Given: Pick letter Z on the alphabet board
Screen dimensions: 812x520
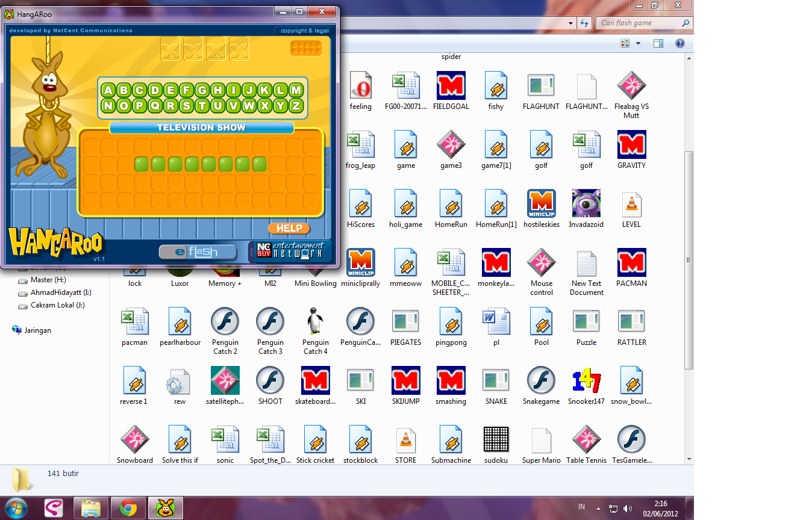Looking at the screenshot, I should (x=296, y=106).
